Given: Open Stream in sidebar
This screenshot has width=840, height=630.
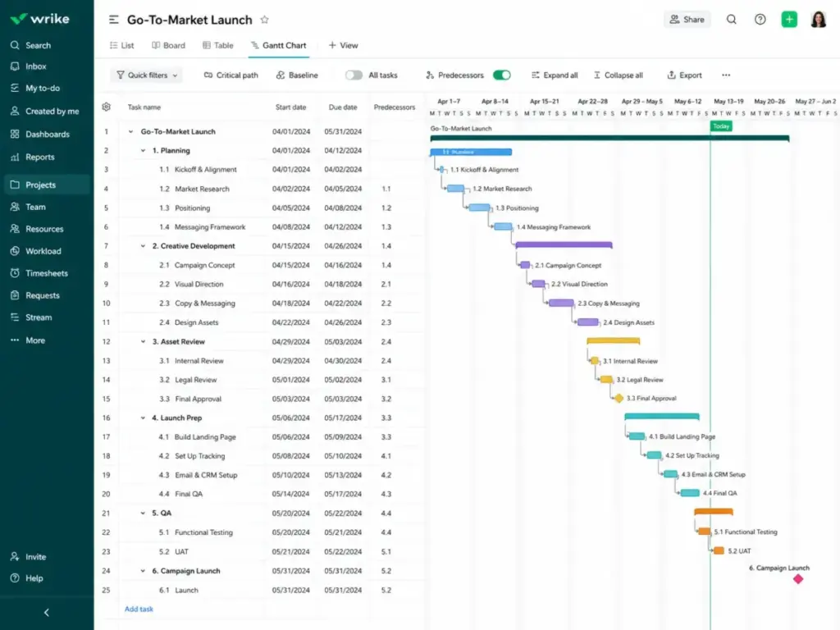Looking at the screenshot, I should (32, 317).
